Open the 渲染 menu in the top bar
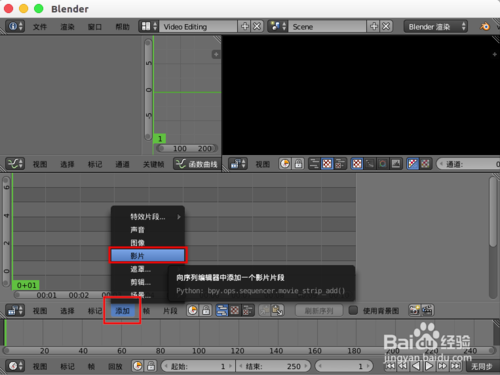 (x=67, y=27)
